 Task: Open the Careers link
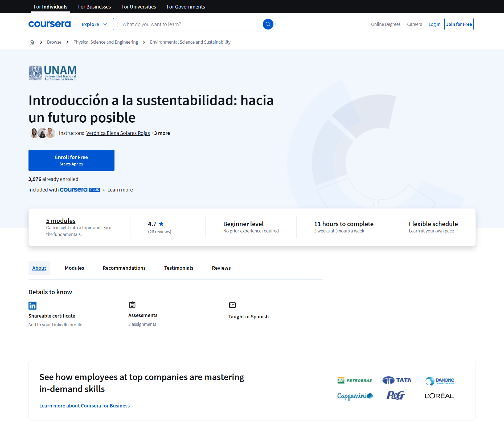tap(415, 24)
